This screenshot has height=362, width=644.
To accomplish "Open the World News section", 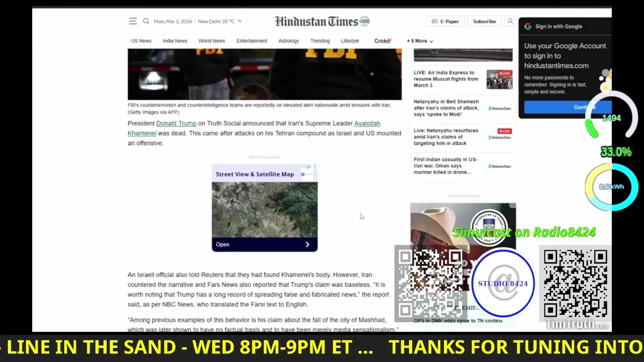I will point(211,41).
